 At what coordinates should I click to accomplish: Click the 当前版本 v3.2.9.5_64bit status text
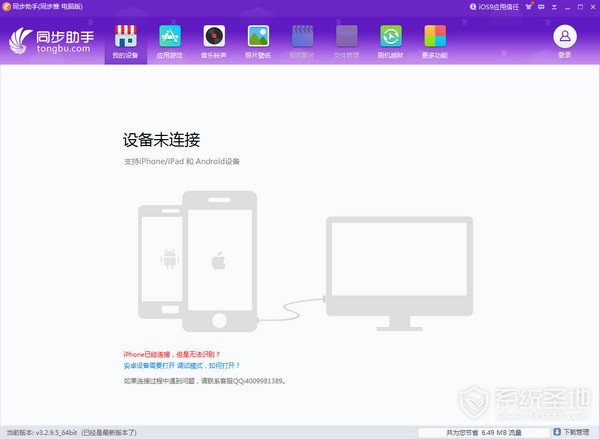pyautogui.click(x=72, y=432)
